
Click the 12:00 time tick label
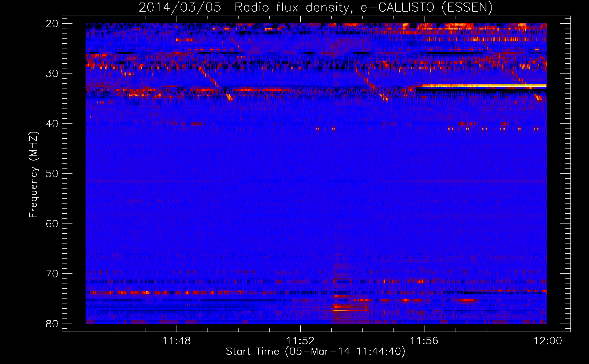coord(548,341)
